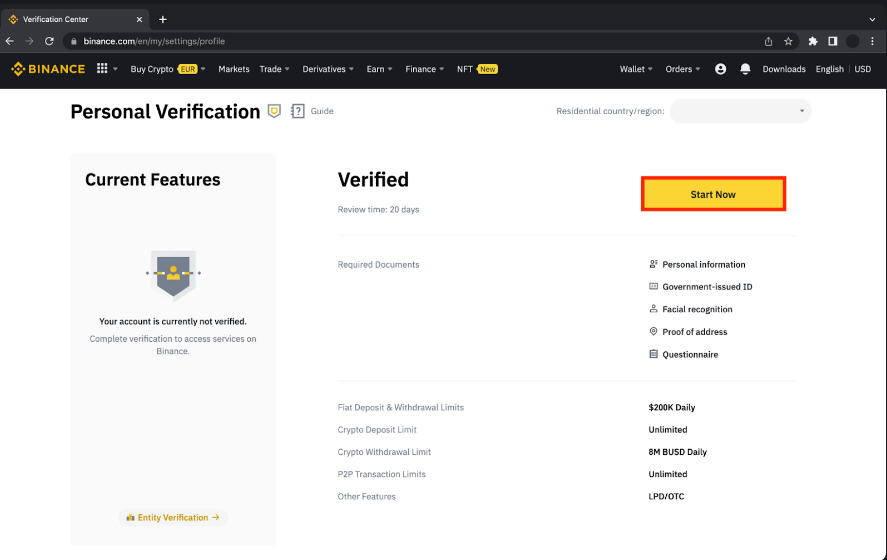Expand the Orders dropdown menu
This screenshot has width=887, height=560.
(x=683, y=69)
